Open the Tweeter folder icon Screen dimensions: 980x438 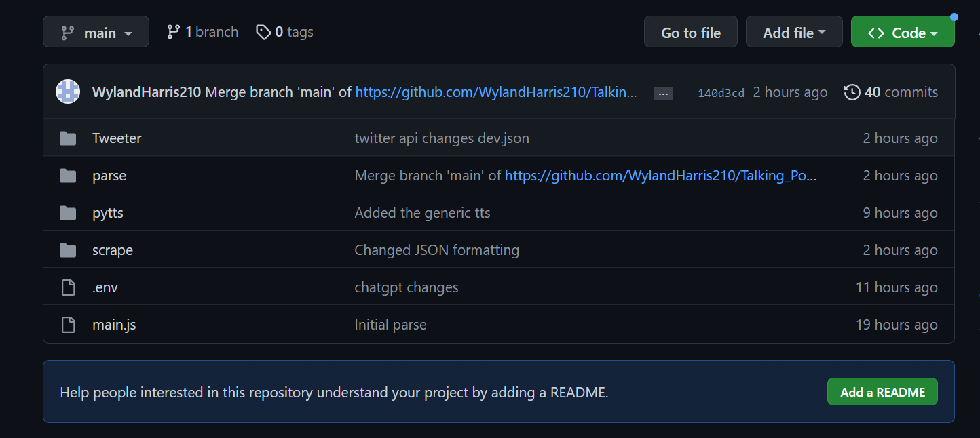click(68, 138)
